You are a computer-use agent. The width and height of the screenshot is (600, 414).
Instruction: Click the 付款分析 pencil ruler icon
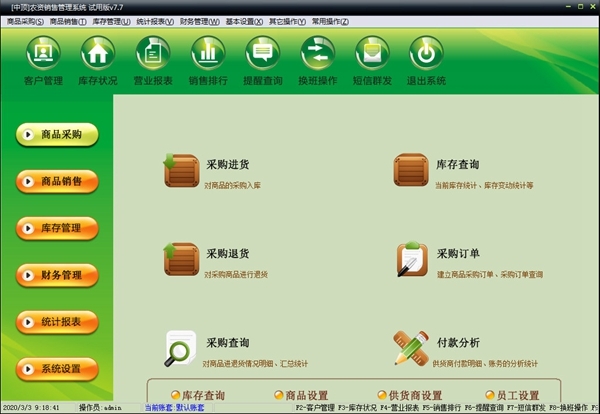pyautogui.click(x=411, y=348)
